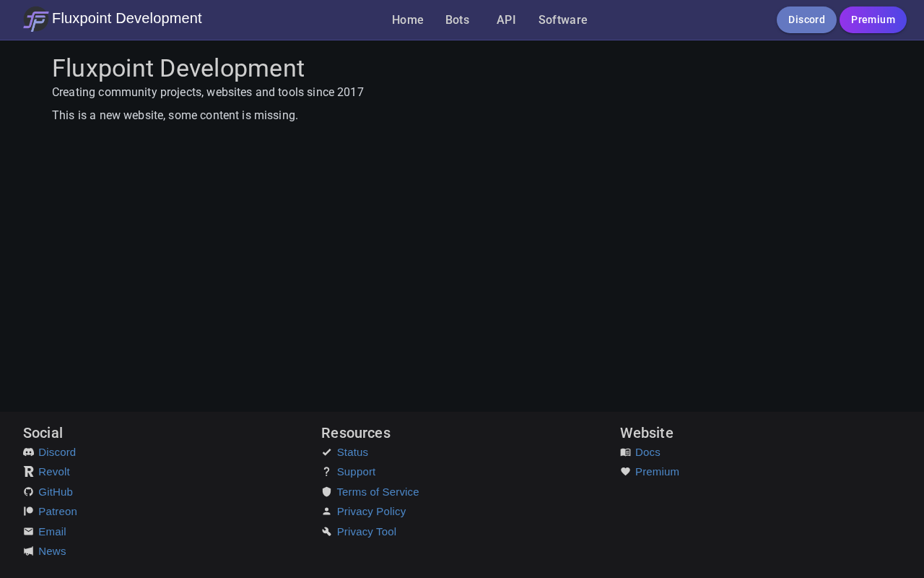Click the "This is a new website" notice
The height and width of the screenshot is (578, 924).
click(x=175, y=116)
